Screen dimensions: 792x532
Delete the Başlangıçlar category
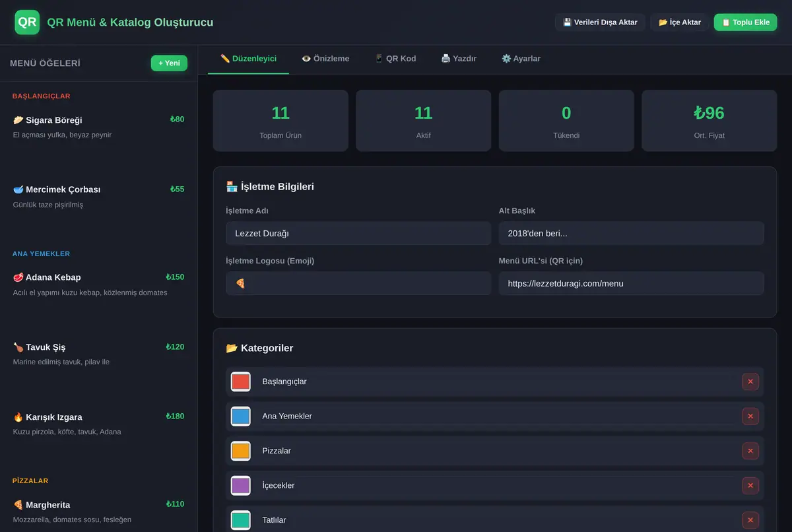click(750, 382)
